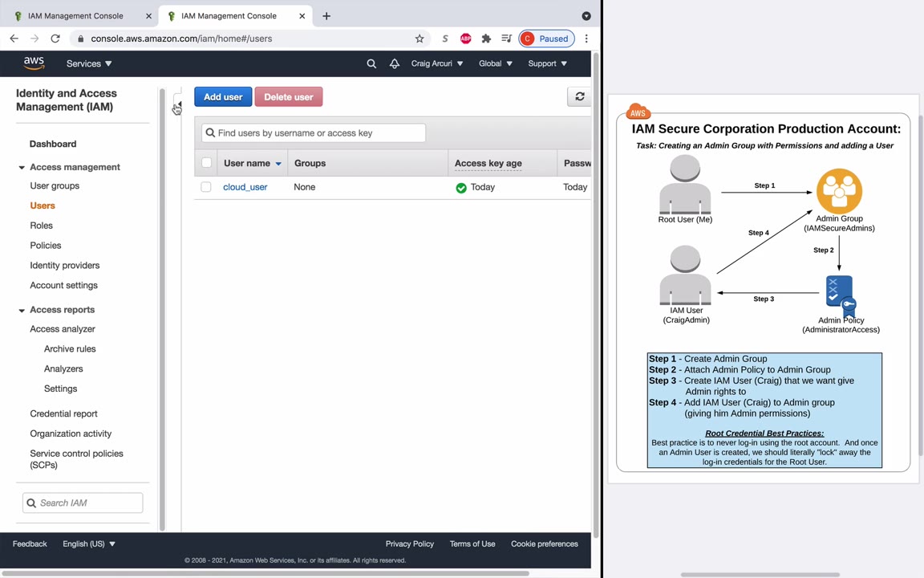Open Access analyzer in sidebar
The image size is (924, 578).
63,329
